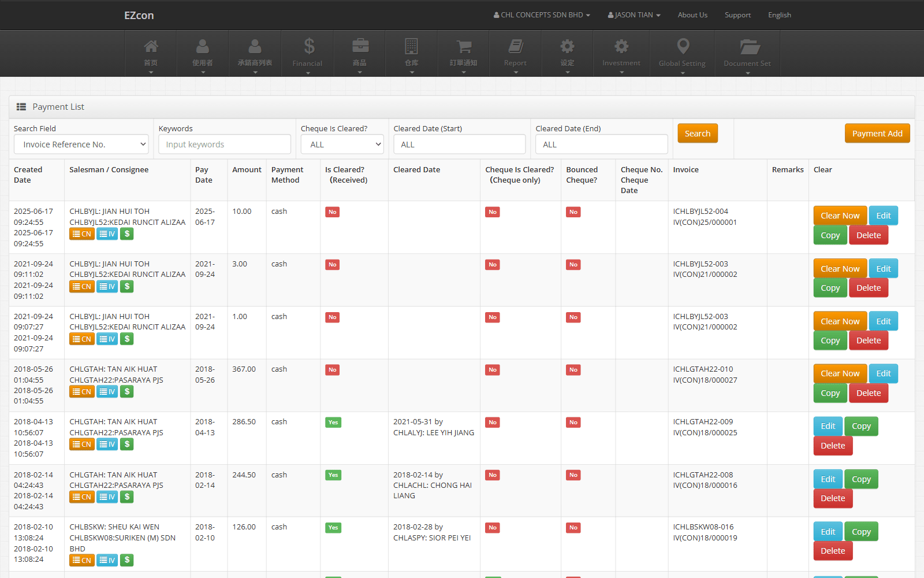Click CN icon in 2025-06-17 payment row

(x=82, y=234)
